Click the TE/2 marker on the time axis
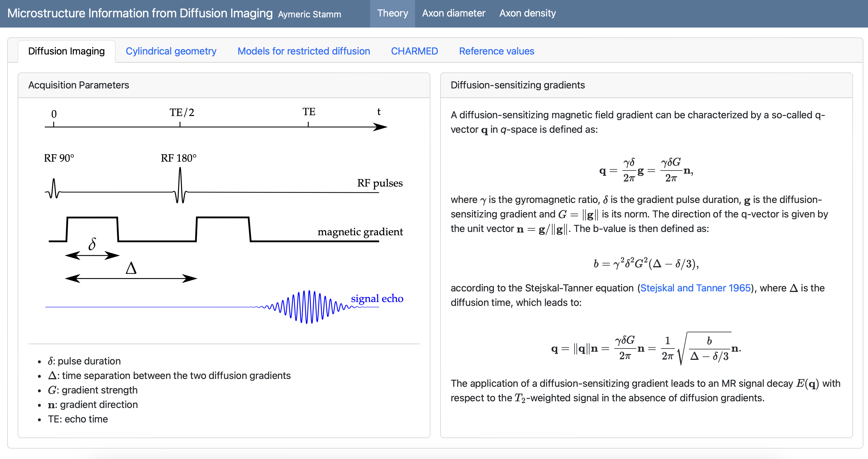The image size is (868, 459). point(182,113)
